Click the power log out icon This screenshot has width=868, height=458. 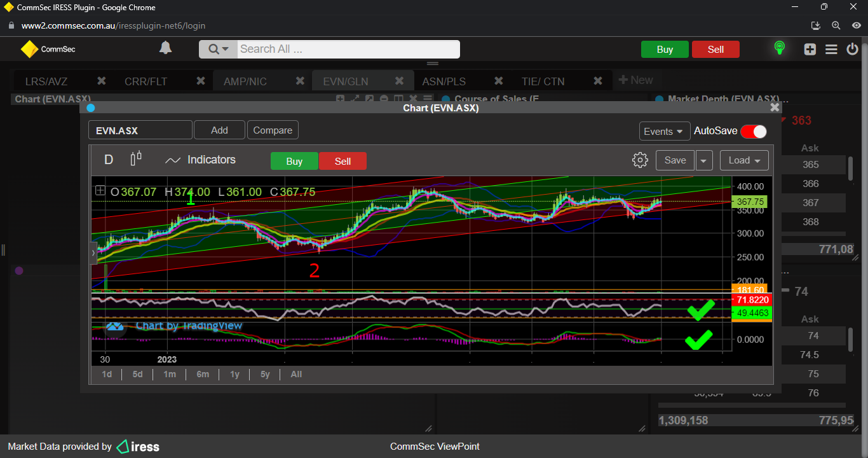(x=853, y=49)
